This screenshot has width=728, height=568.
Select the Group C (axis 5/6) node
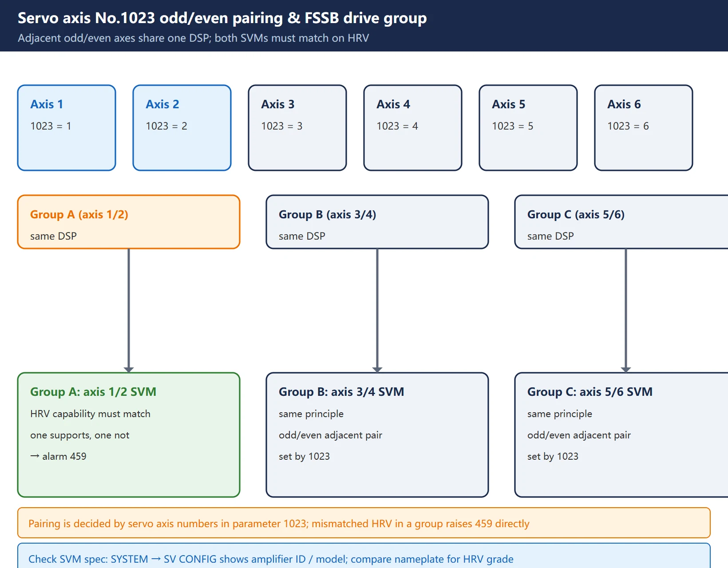[x=621, y=222]
